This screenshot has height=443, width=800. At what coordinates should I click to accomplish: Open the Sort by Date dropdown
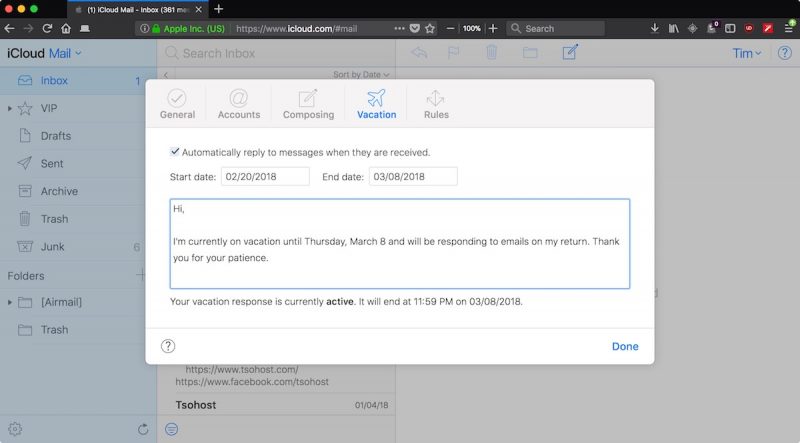pyautogui.click(x=361, y=74)
